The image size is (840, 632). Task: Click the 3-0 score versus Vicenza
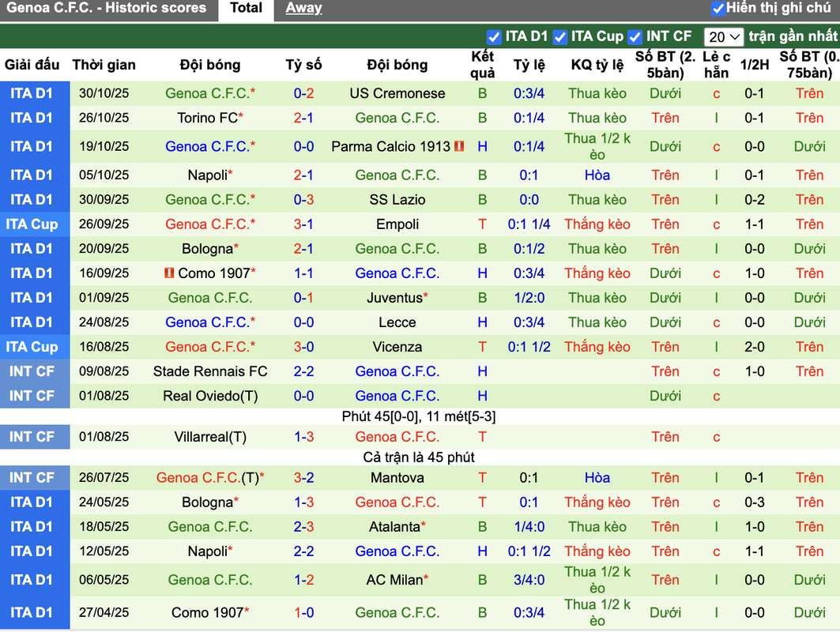coord(303,347)
